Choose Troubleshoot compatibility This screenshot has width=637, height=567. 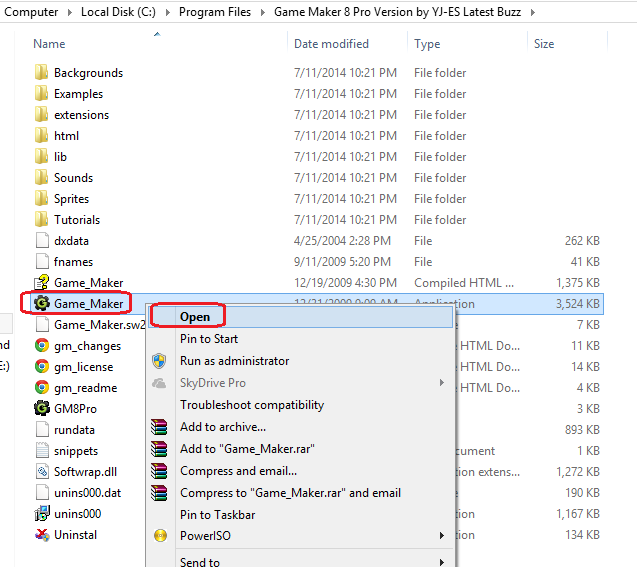tap(300, 405)
